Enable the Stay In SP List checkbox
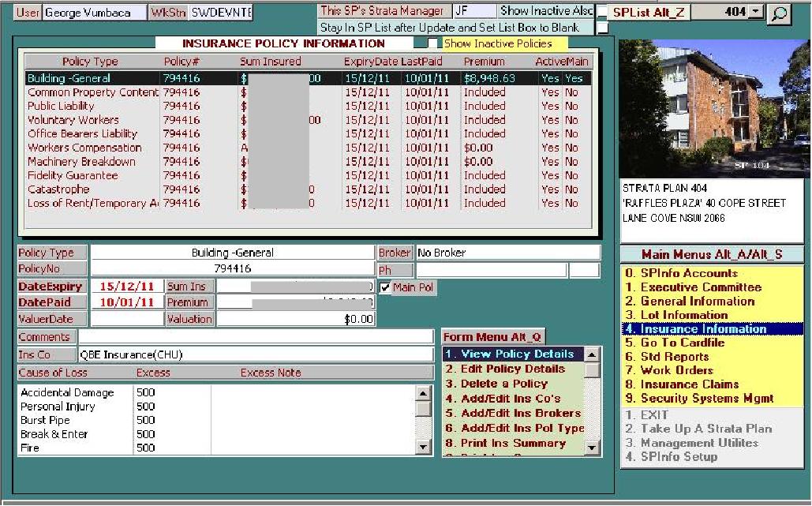The width and height of the screenshot is (812, 506). click(x=603, y=28)
